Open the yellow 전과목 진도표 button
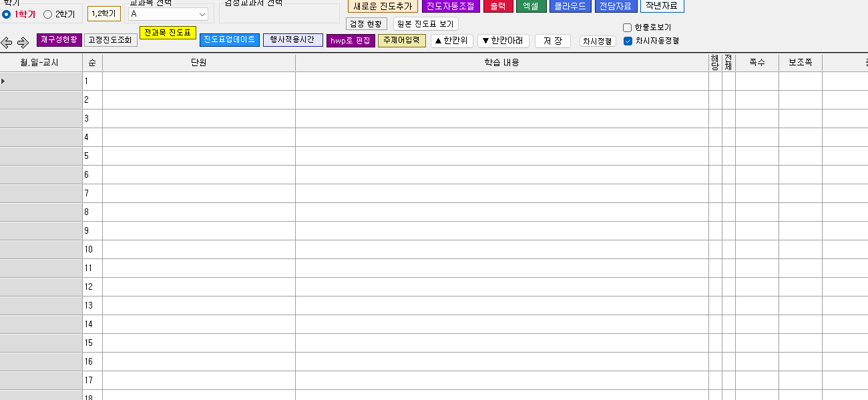This screenshot has height=400, width=868. point(168,33)
